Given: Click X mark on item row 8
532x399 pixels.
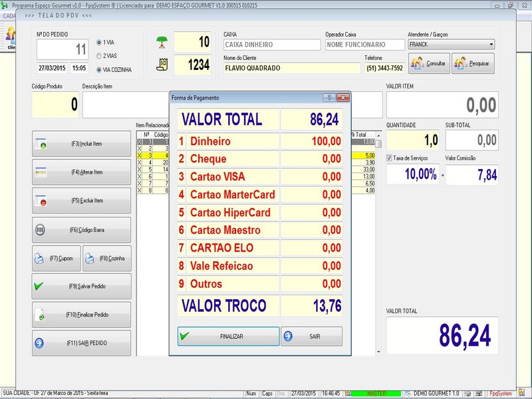Looking at the screenshot, I should point(140,190).
